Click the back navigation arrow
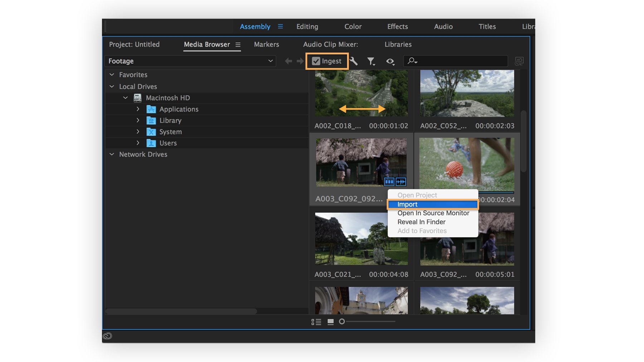 tap(288, 61)
